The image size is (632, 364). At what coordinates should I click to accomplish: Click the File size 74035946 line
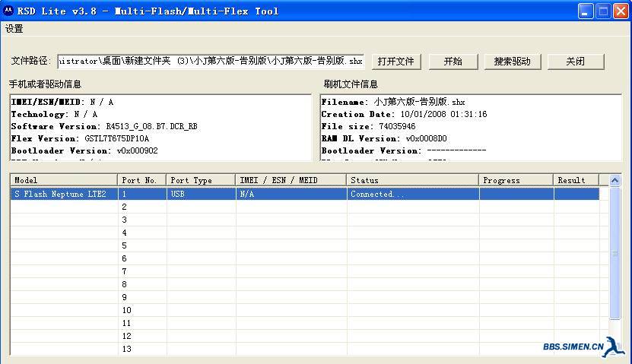click(368, 126)
